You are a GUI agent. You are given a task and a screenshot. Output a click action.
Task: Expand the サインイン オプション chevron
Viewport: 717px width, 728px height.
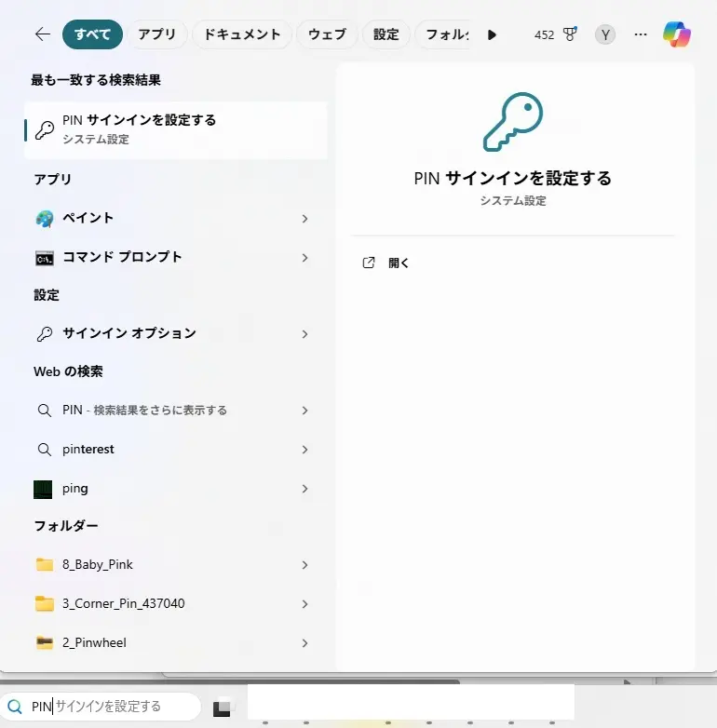coord(304,334)
